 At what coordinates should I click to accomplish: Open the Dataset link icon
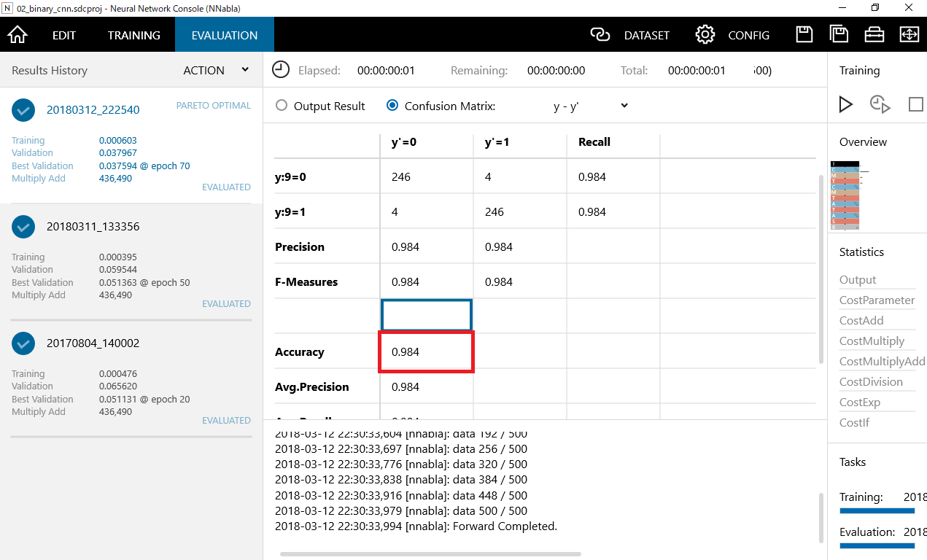coord(600,35)
